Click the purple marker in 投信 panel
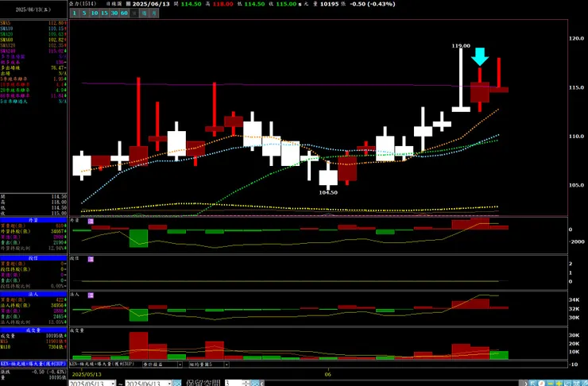 click(x=91, y=259)
